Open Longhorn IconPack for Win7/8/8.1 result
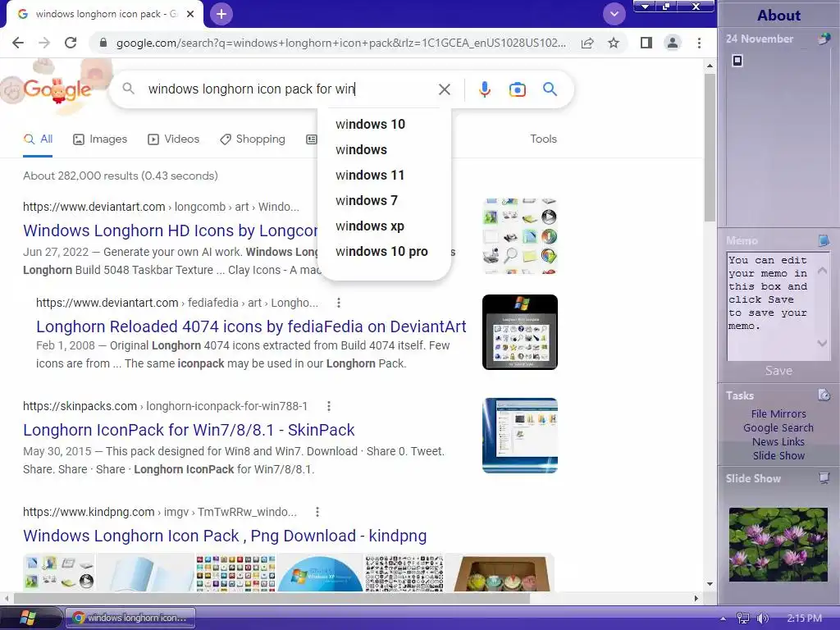The height and width of the screenshot is (630, 840). 189,430
